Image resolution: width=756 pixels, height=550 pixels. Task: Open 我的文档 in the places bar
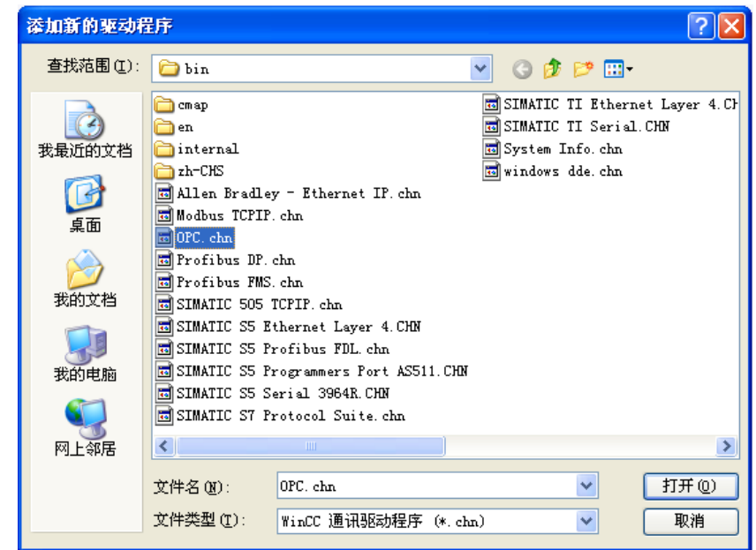coord(86,279)
